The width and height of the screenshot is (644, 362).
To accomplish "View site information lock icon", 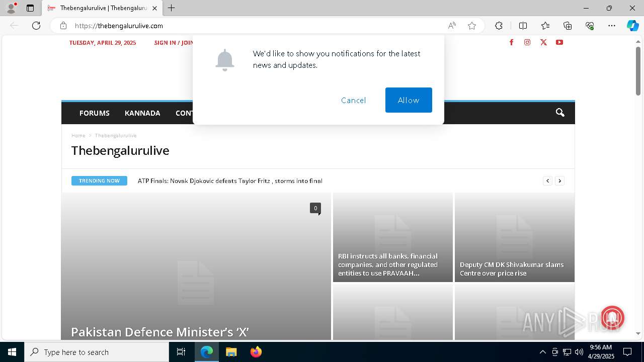I will (63, 26).
